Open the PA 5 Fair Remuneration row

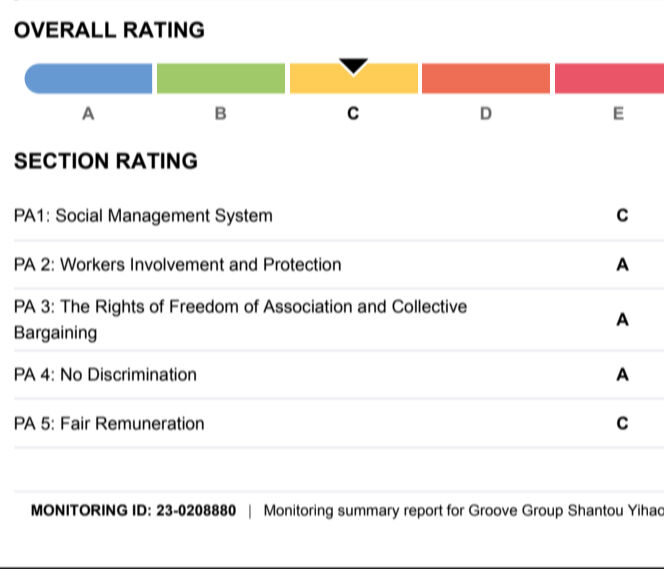click(109, 424)
